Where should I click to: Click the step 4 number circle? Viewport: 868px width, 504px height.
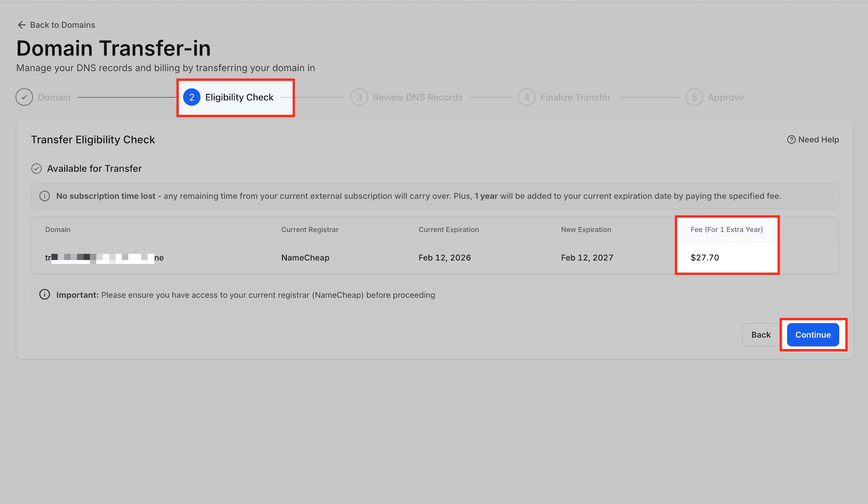tap(527, 97)
